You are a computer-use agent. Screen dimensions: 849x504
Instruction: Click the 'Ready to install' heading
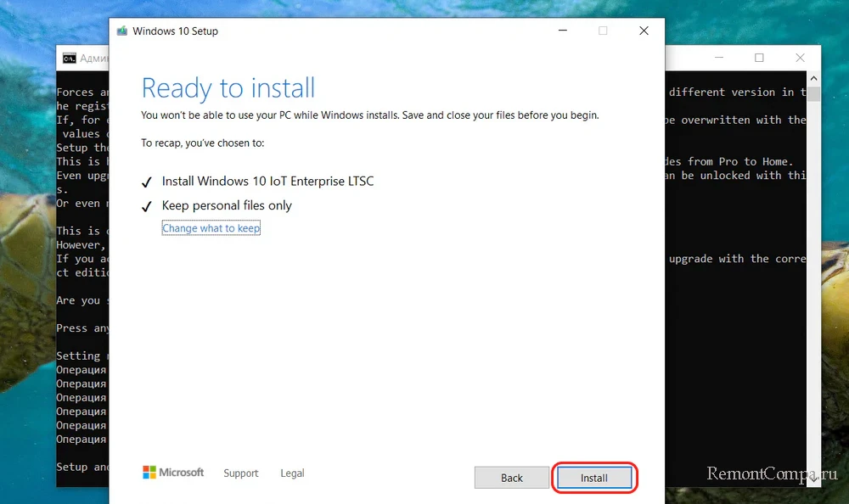[x=228, y=88]
